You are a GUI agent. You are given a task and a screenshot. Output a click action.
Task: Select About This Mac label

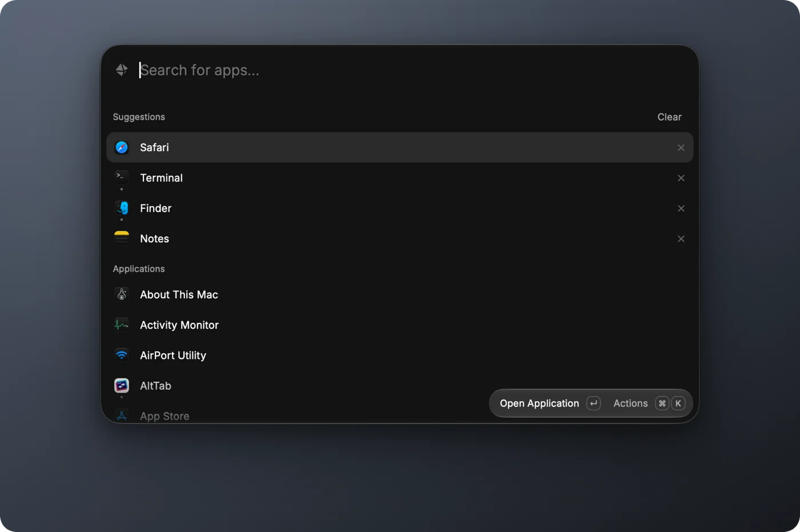[x=179, y=295]
